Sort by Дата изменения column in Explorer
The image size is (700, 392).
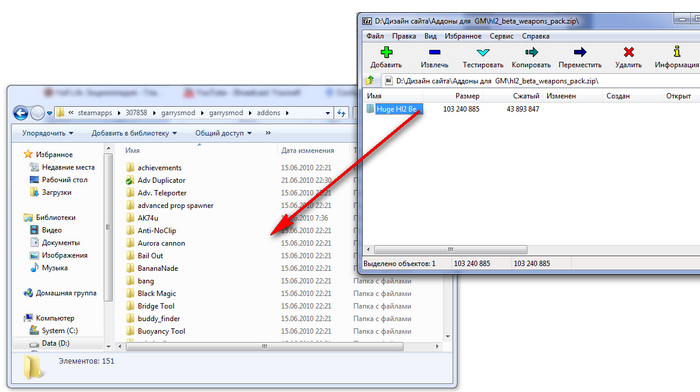pos(308,150)
